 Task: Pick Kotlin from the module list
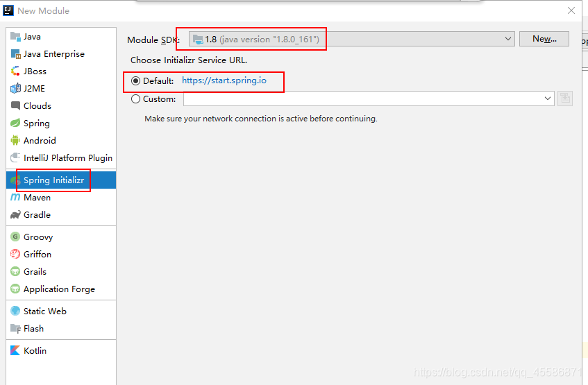[61, 350]
